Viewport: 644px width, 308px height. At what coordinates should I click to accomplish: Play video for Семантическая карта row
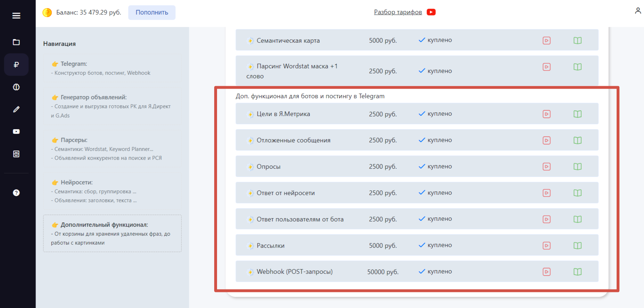[x=547, y=41]
